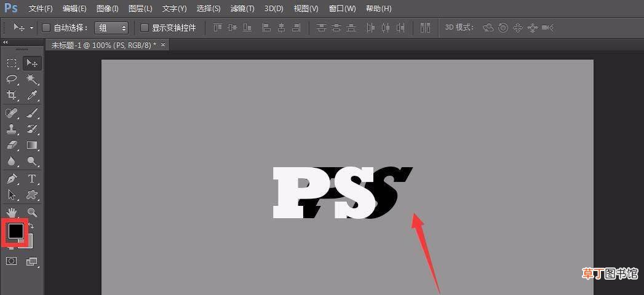Close the 未标题-1 document tab
The image size is (644, 295).
pyautogui.click(x=163, y=45)
